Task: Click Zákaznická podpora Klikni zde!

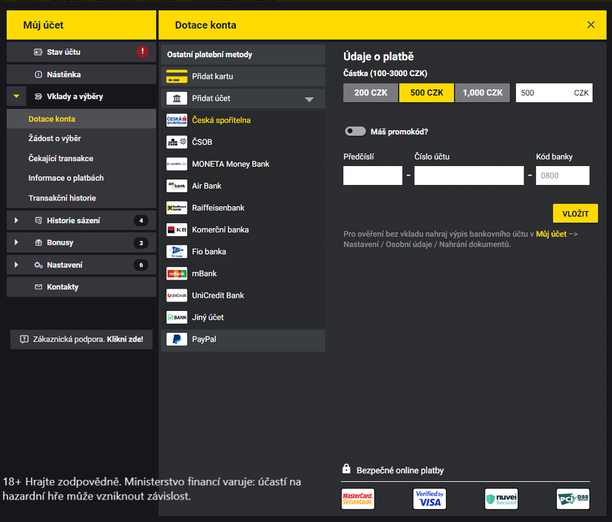Action: click(81, 339)
